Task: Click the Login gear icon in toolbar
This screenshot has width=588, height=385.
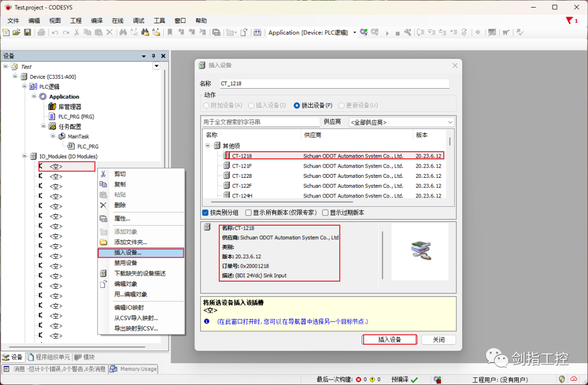Action: pyautogui.click(x=364, y=32)
